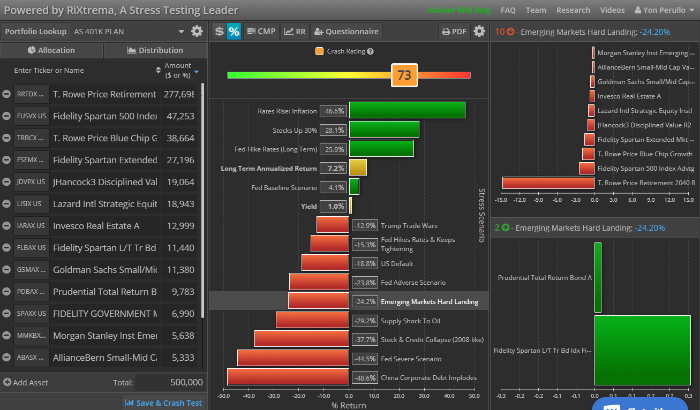Export report with PDF button
700x410 pixels.
click(x=455, y=31)
